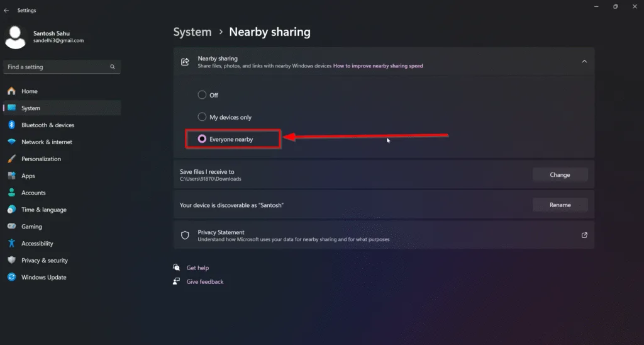Open Personalization settings
This screenshot has height=345, width=644.
[62, 158]
